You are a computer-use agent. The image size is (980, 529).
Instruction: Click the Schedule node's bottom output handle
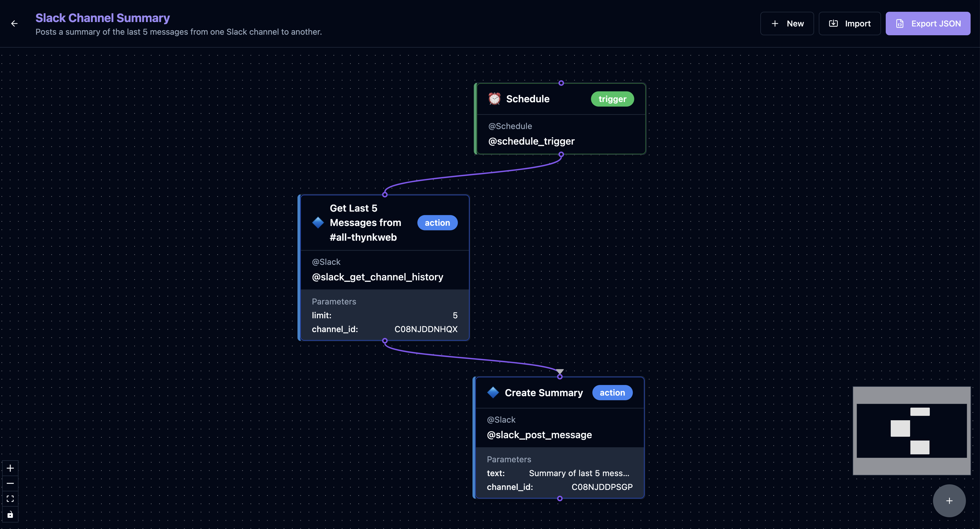click(x=561, y=155)
